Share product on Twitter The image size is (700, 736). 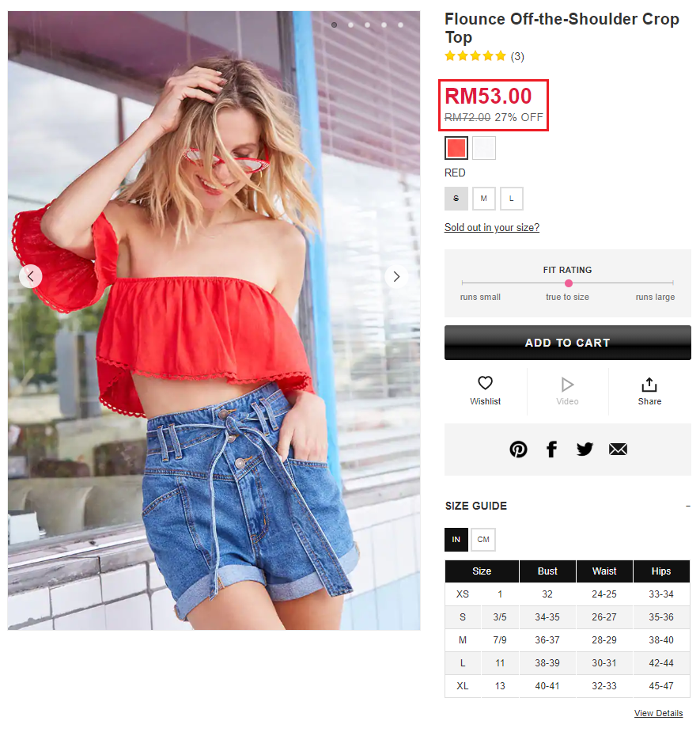tap(585, 450)
